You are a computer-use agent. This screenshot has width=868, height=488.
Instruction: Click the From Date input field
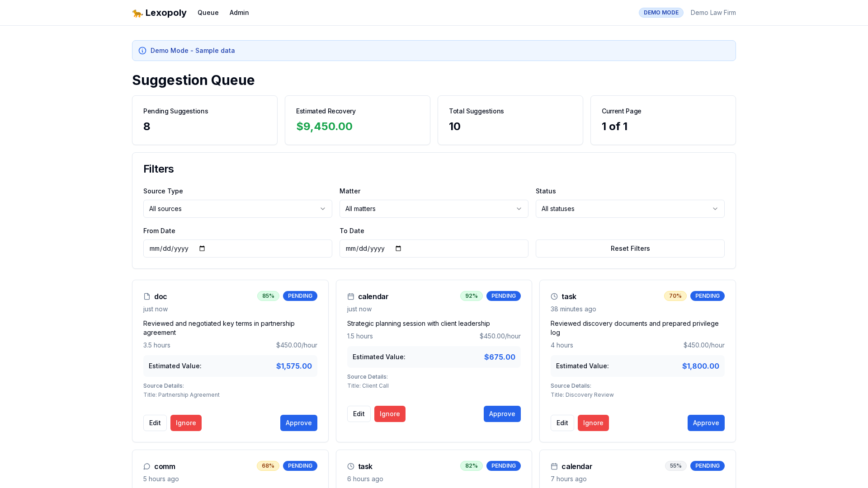coord(238,249)
